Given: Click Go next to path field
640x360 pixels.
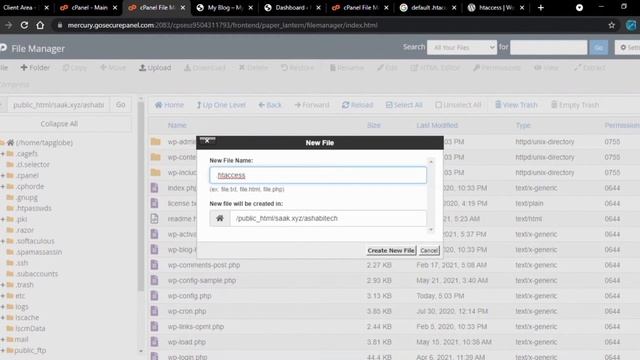Looking at the screenshot, I should [x=120, y=105].
